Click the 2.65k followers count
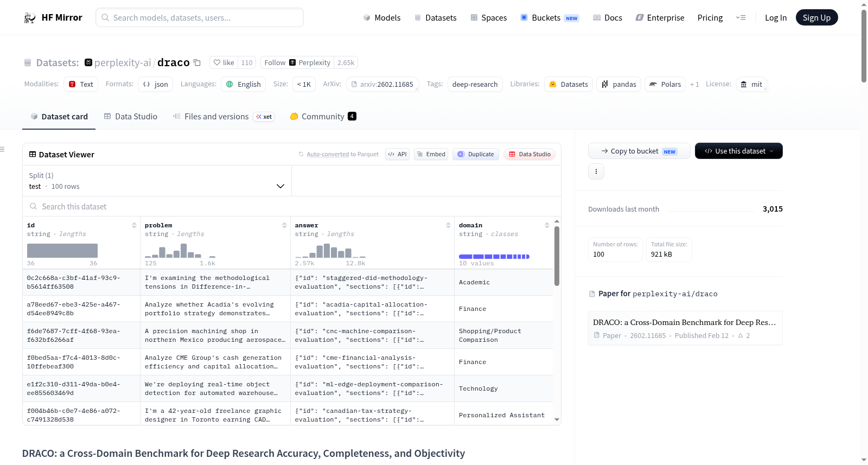Screen dimensions: 868x465 pos(346,62)
